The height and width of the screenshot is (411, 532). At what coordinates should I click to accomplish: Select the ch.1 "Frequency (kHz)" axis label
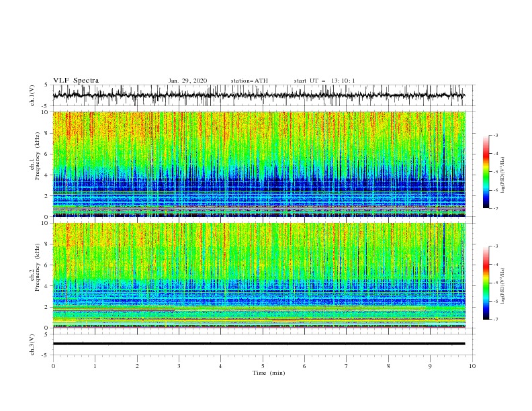[x=38, y=156]
